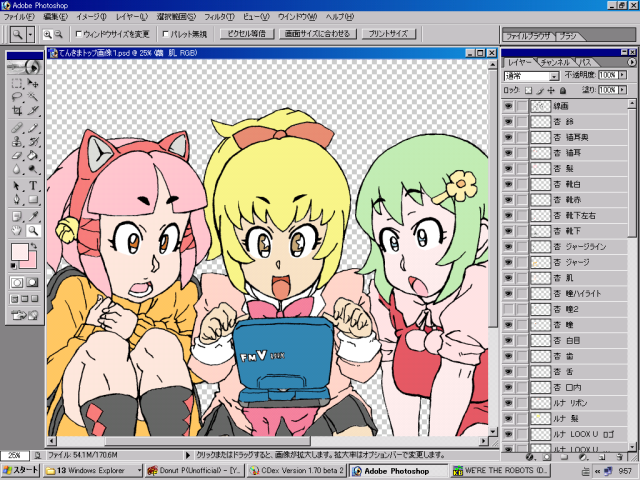Screen dimensions: 640x480
Task: Open ウィンドウ(W) menu
Action: [298, 17]
